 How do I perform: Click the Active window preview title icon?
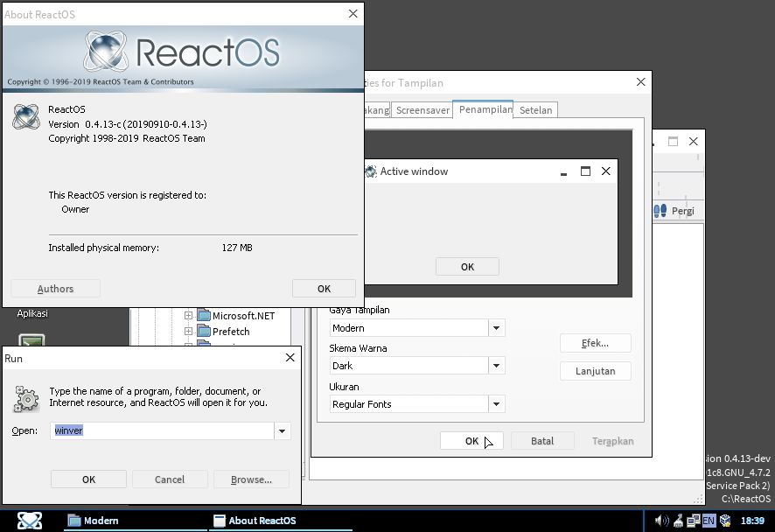[x=371, y=171]
